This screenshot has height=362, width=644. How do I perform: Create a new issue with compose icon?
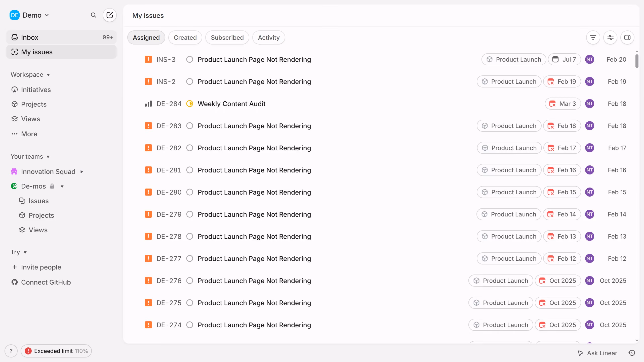click(110, 15)
